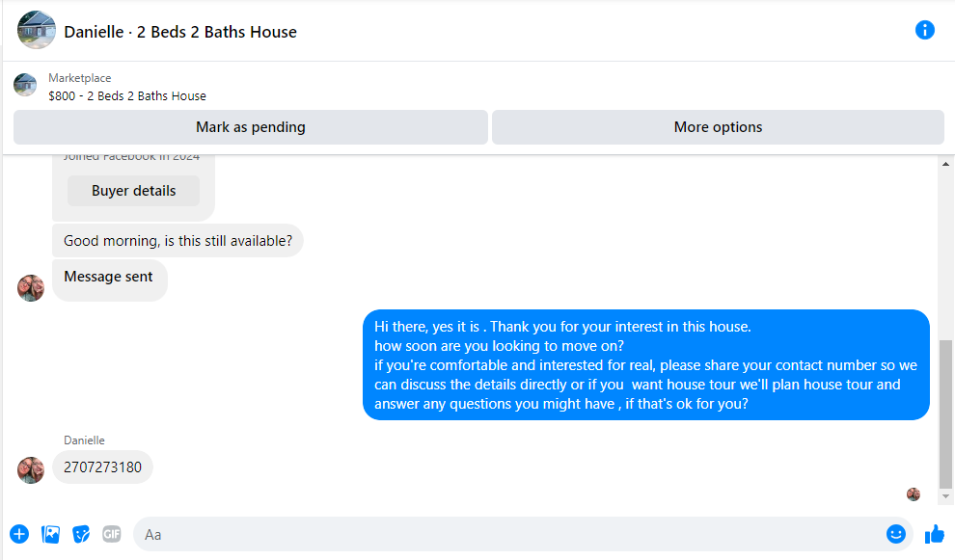Open the More options menu
Screen dimensions: 955x560
pos(718,127)
